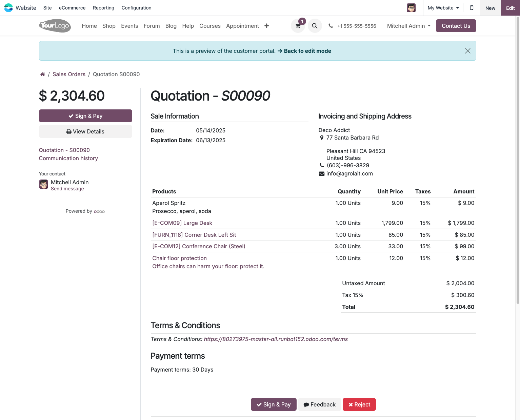The height and width of the screenshot is (420, 520).
Task: Open the Configuration menu
Action: pos(137,8)
